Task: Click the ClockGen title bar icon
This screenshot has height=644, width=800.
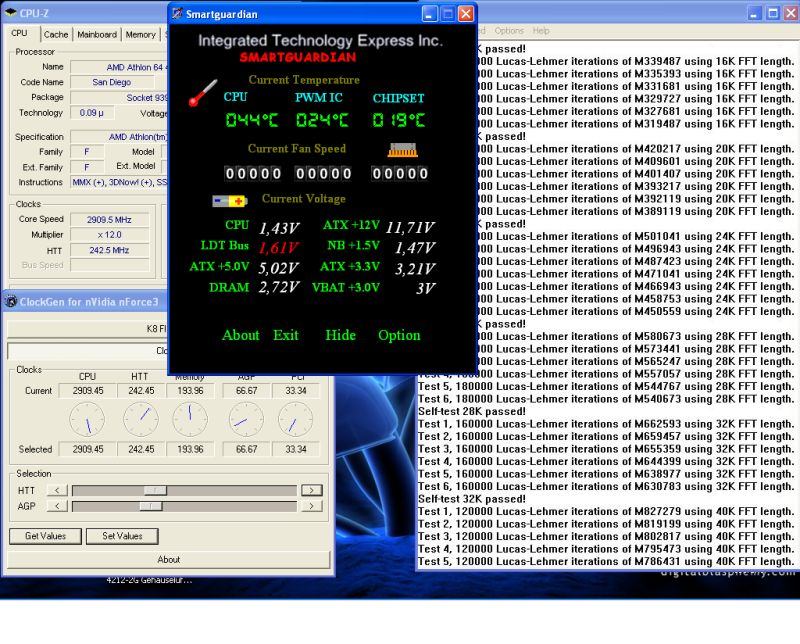Action: [11, 302]
